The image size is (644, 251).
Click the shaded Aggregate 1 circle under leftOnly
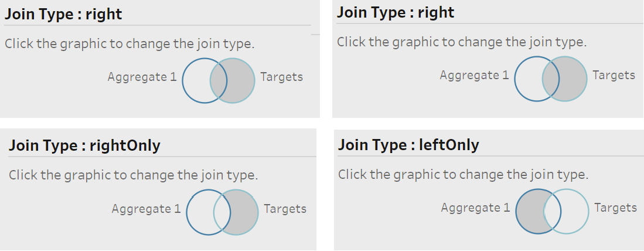(529, 212)
